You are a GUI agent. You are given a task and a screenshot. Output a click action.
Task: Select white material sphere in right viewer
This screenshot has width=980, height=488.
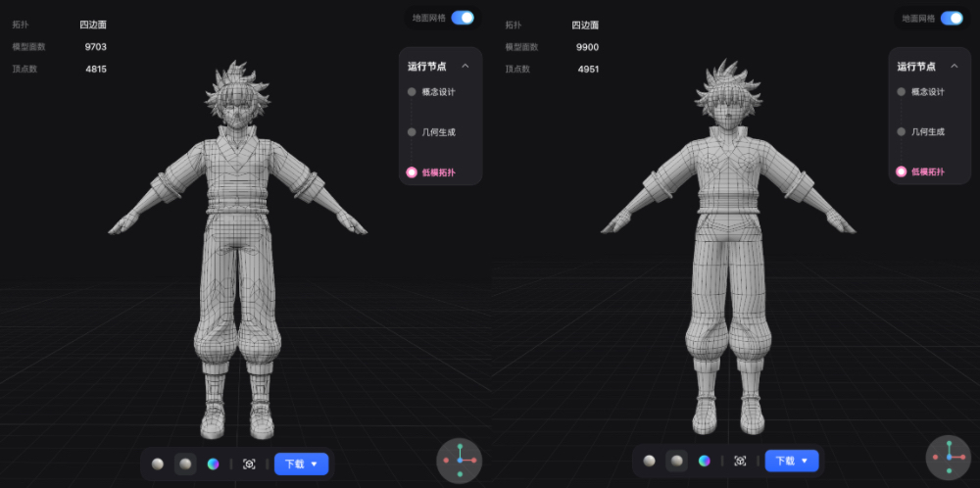coord(650,461)
